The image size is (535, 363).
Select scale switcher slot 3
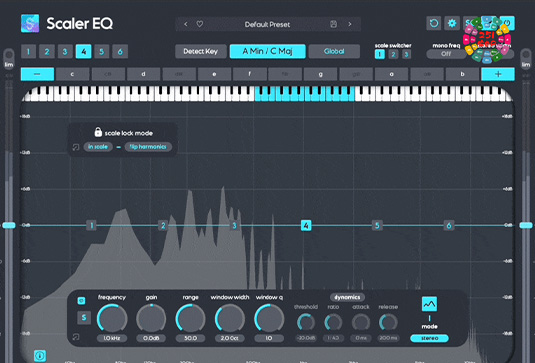(x=406, y=54)
